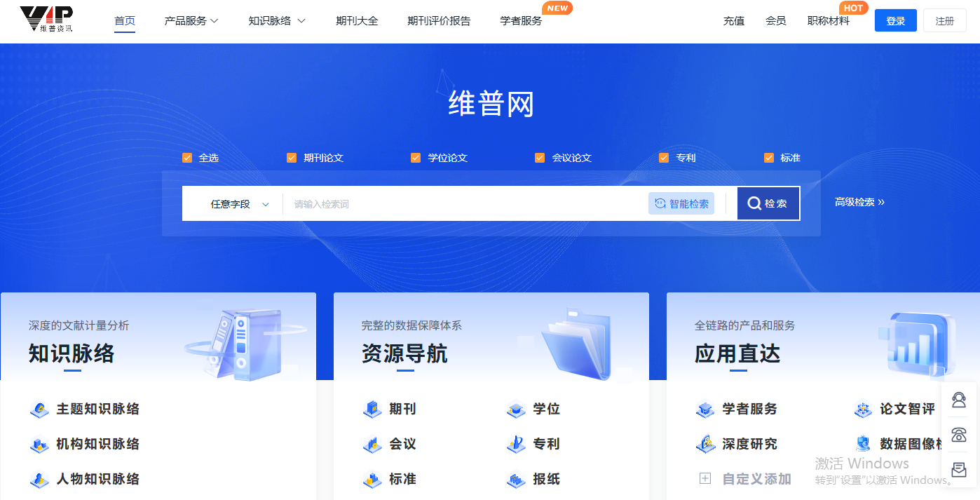Open online customer service headset icon
This screenshot has width=980, height=500.
[958, 400]
